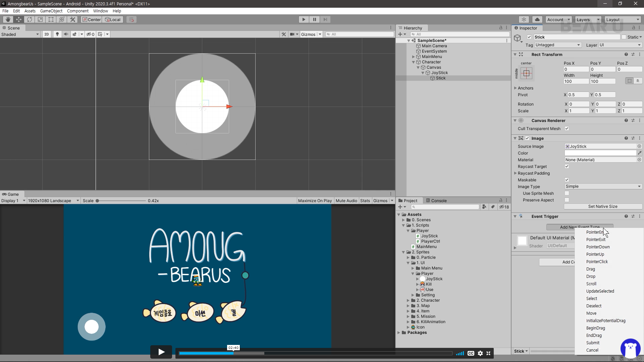Disable the Image component checkbox
This screenshot has height=362, width=644.
[527, 138]
